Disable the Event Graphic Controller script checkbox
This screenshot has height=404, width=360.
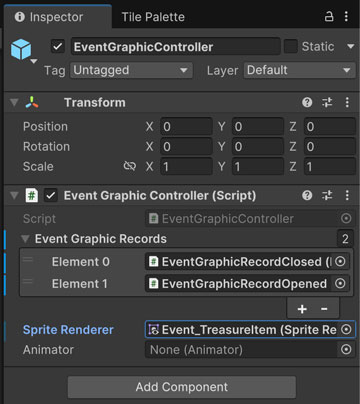[51, 195]
